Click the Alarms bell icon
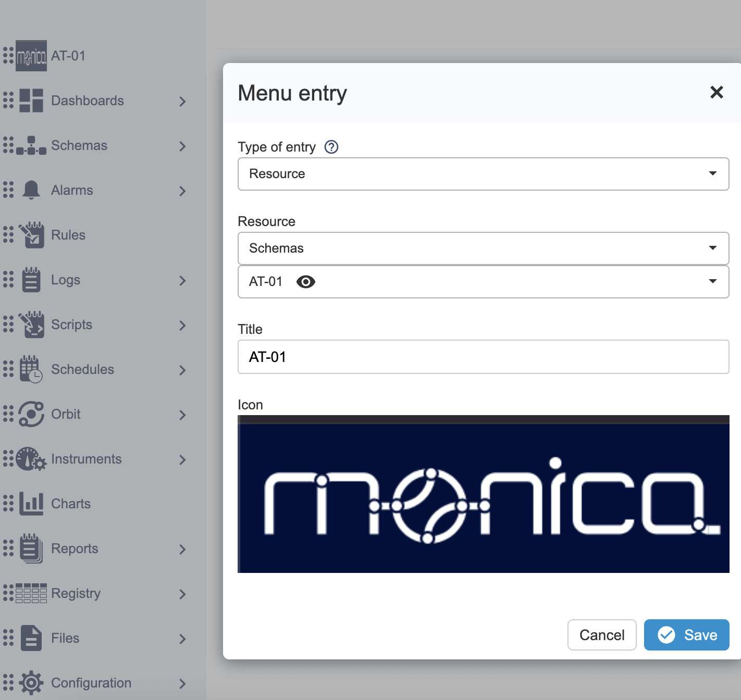The width and height of the screenshot is (741, 700). tap(31, 190)
